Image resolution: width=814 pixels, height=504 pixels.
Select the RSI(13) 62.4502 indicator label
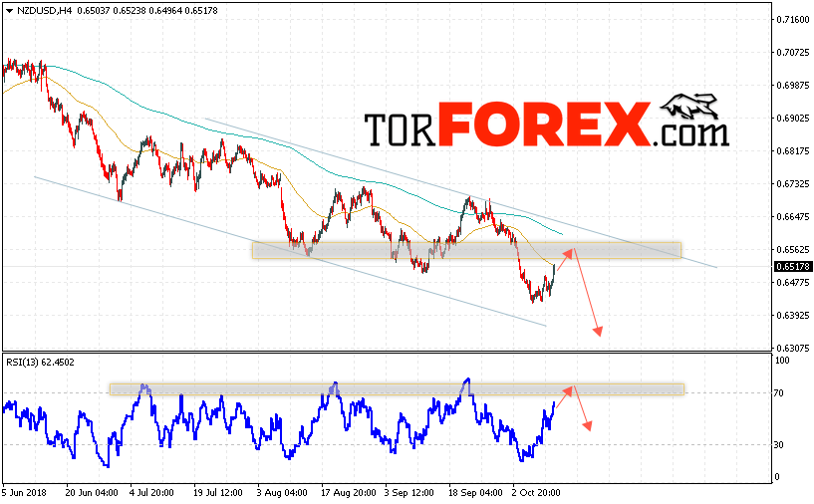click(x=40, y=363)
